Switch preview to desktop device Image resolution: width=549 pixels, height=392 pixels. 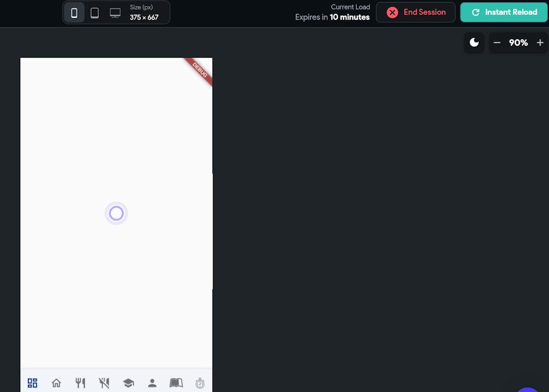115,12
